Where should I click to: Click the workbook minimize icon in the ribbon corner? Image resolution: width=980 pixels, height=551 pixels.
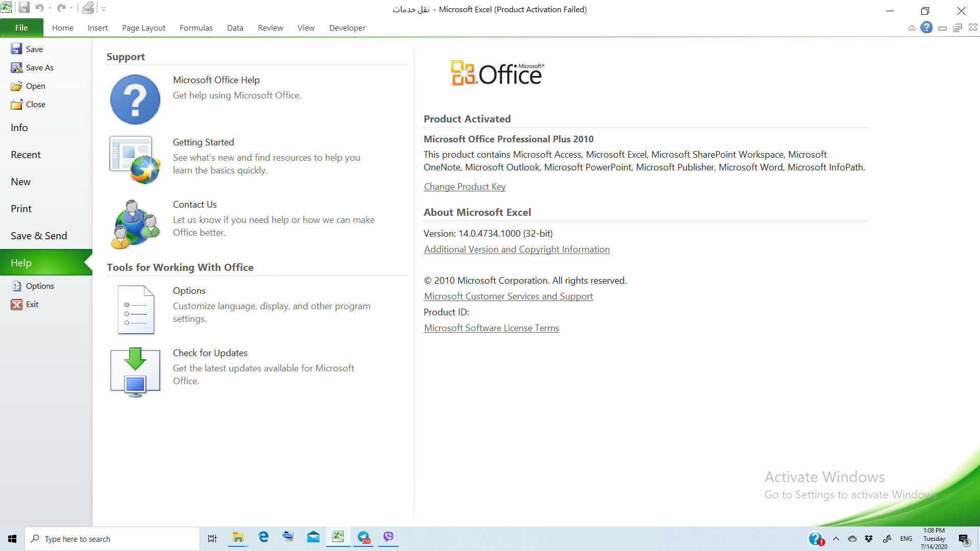click(x=943, y=28)
